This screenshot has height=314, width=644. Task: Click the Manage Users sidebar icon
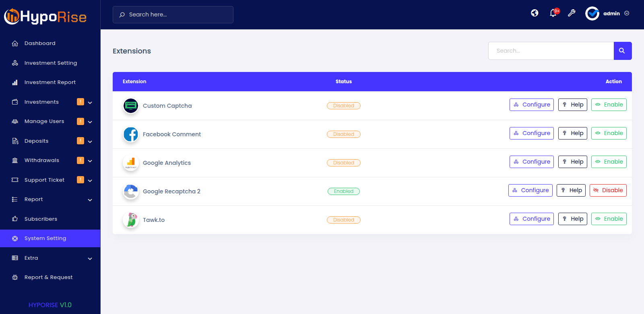pyautogui.click(x=15, y=121)
